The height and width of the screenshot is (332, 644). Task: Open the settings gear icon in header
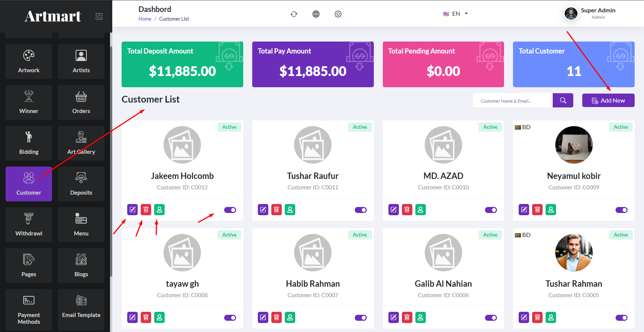[338, 14]
